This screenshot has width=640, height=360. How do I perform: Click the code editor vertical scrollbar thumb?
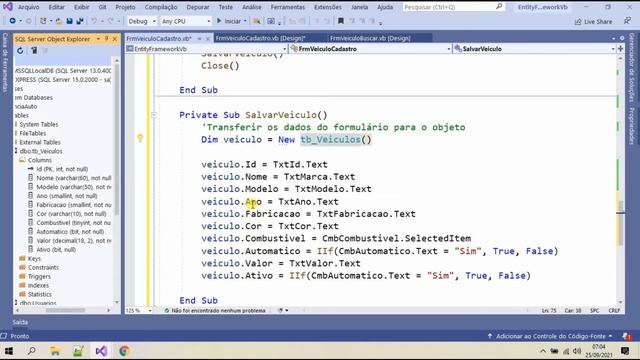(x=620, y=222)
